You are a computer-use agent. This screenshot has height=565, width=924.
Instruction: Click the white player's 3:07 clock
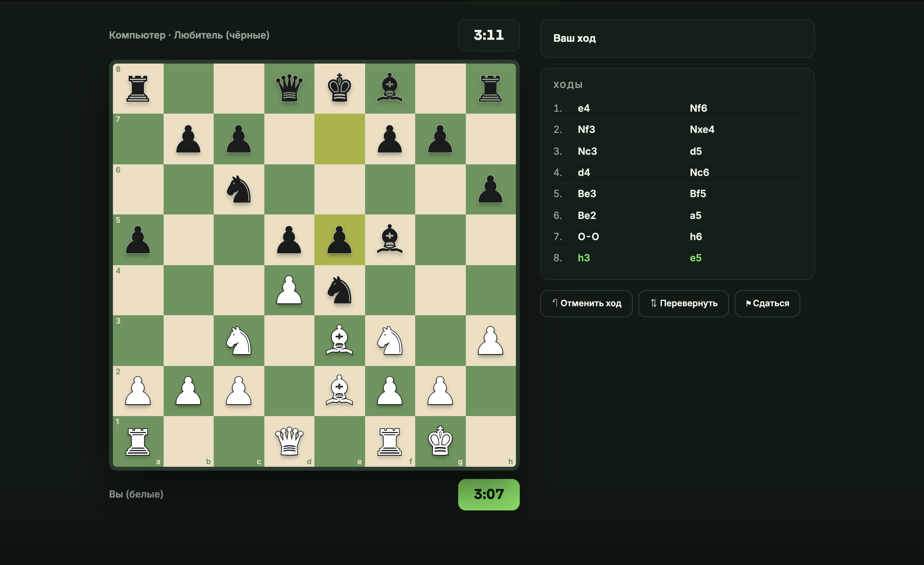point(489,494)
